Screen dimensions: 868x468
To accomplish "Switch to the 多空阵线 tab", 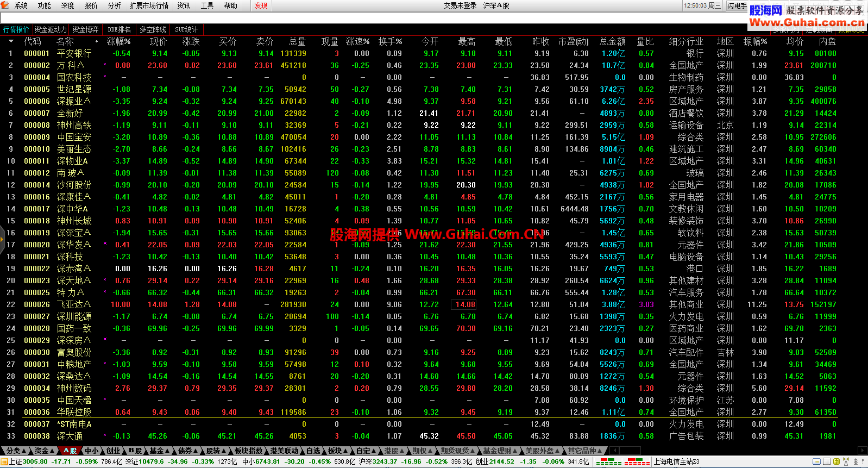I will (153, 29).
